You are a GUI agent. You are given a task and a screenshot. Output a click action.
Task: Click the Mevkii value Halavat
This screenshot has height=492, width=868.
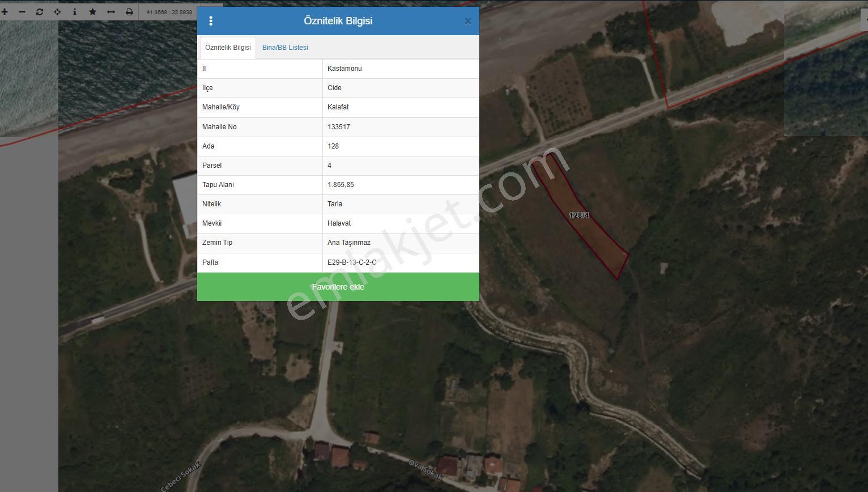339,223
